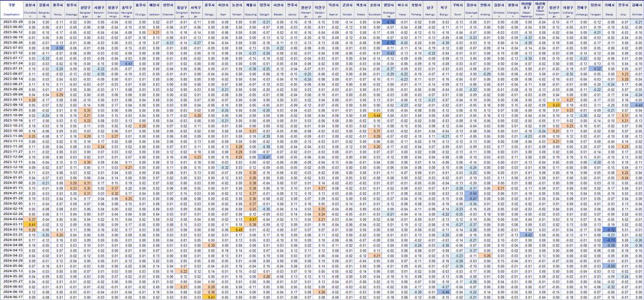The width and height of the screenshot is (644, 300).
Task: Select the Gangneung column header
Action: (x=45, y=10)
